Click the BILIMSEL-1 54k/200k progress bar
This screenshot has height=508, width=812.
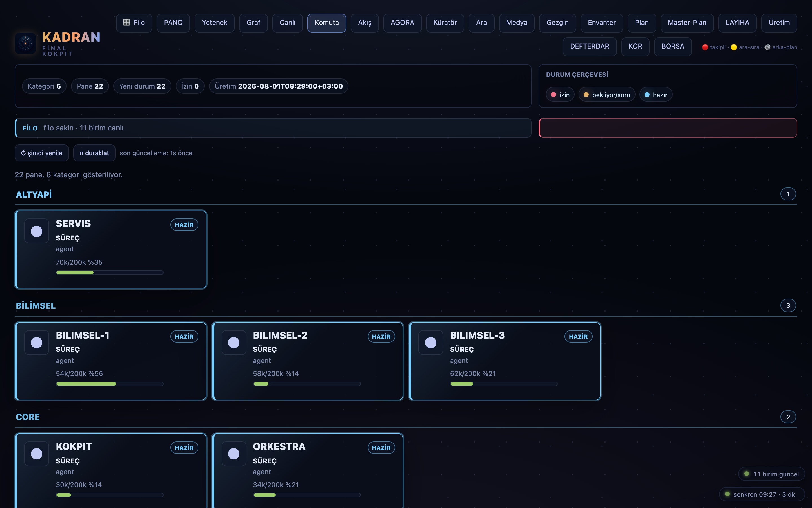(x=110, y=384)
